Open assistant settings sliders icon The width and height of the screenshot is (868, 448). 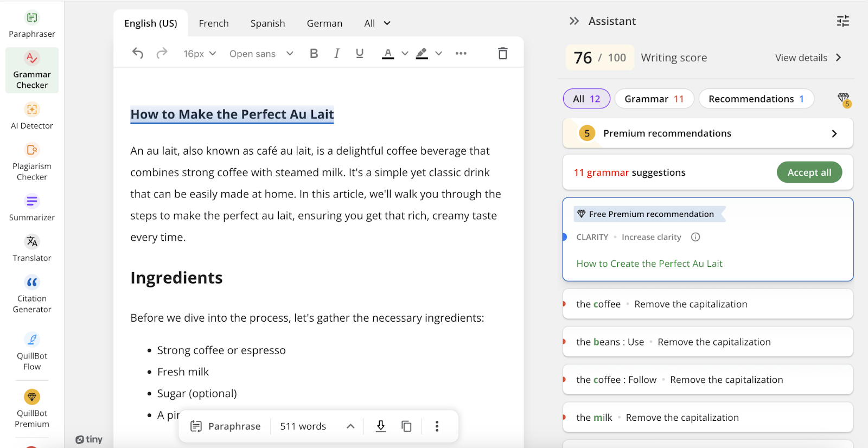(x=843, y=21)
